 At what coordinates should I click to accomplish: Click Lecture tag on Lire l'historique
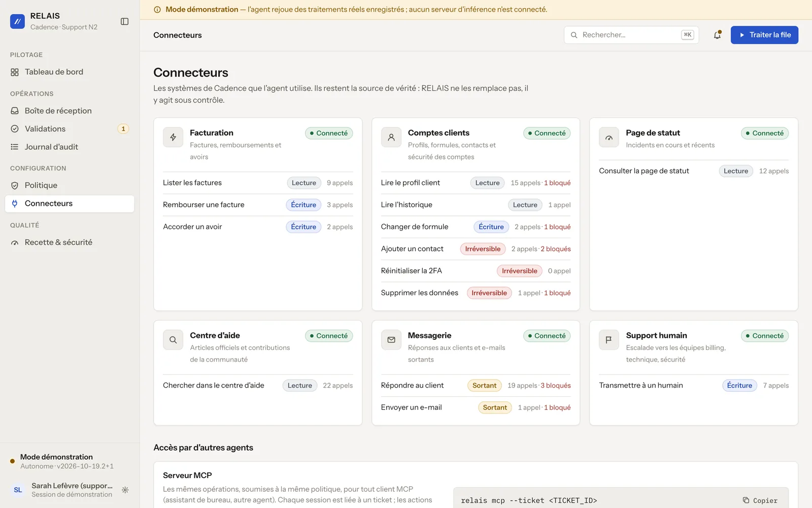click(x=525, y=205)
